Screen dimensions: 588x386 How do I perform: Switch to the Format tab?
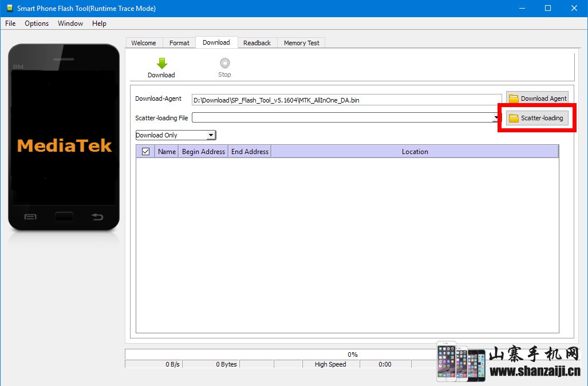tap(179, 43)
